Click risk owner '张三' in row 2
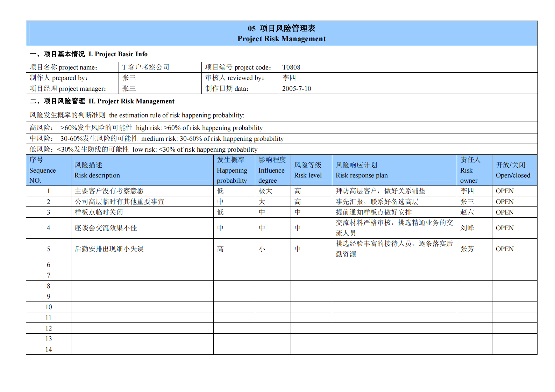The width and height of the screenshot is (555, 392). (x=467, y=202)
